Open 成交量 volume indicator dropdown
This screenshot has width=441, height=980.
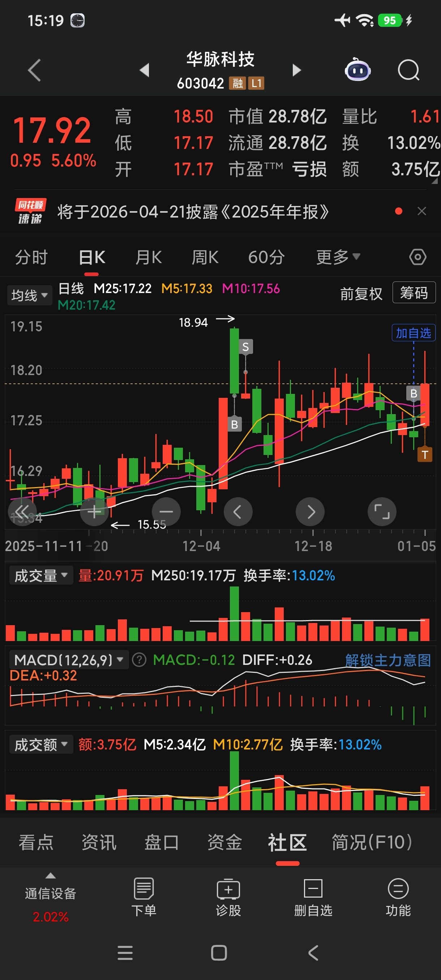pos(41,575)
